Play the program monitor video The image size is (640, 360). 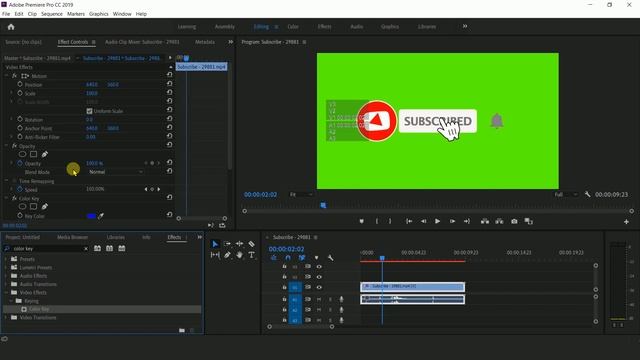click(x=437, y=221)
